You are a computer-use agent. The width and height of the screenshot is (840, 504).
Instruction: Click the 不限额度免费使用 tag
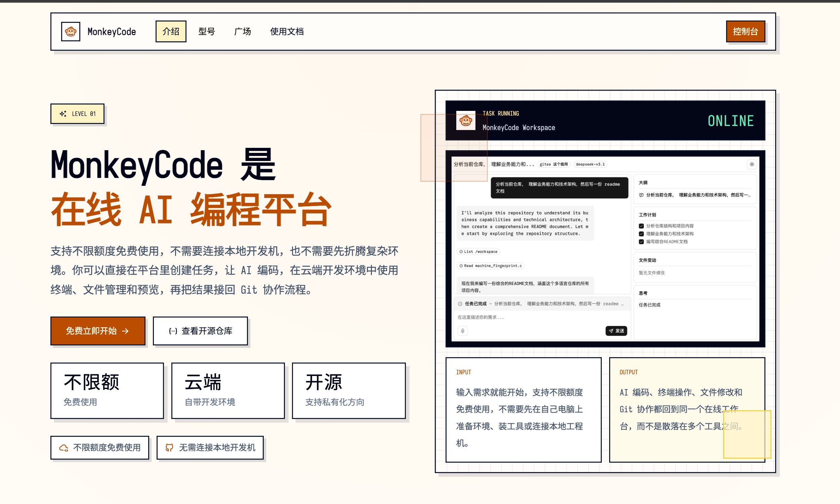click(100, 448)
